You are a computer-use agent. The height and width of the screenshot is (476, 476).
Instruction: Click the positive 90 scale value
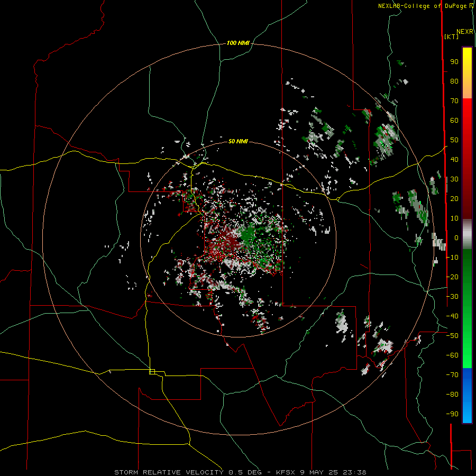point(454,62)
